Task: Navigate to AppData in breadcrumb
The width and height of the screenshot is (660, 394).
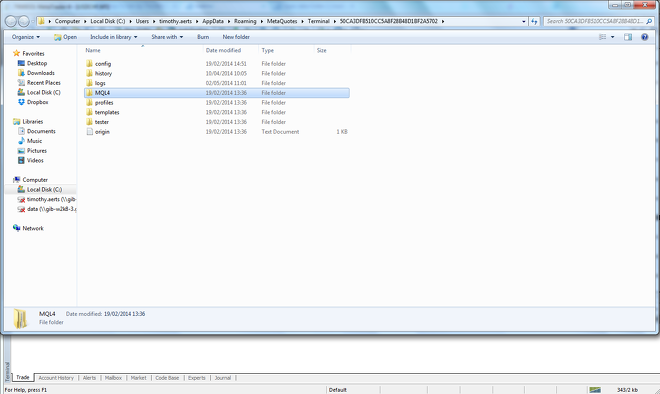Action: (213, 21)
